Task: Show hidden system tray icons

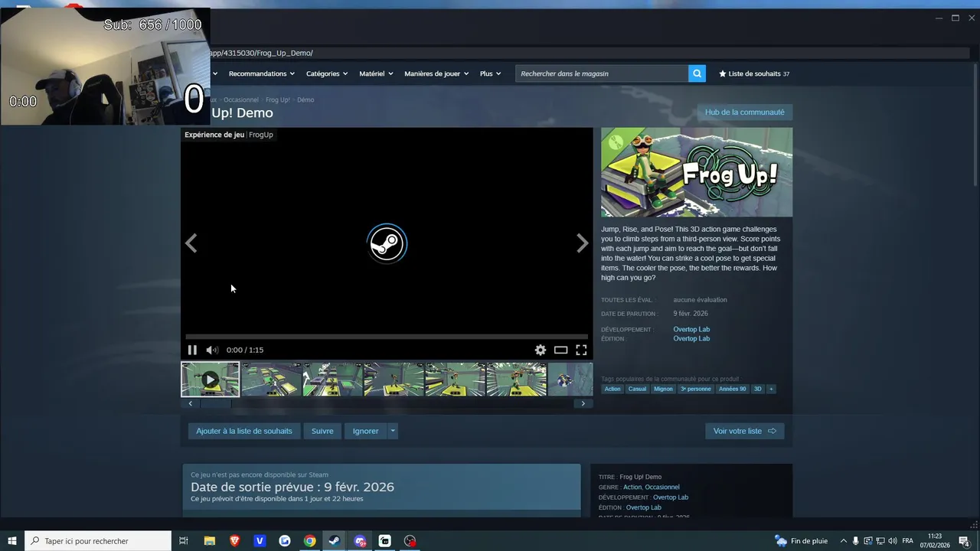Action: (844, 541)
